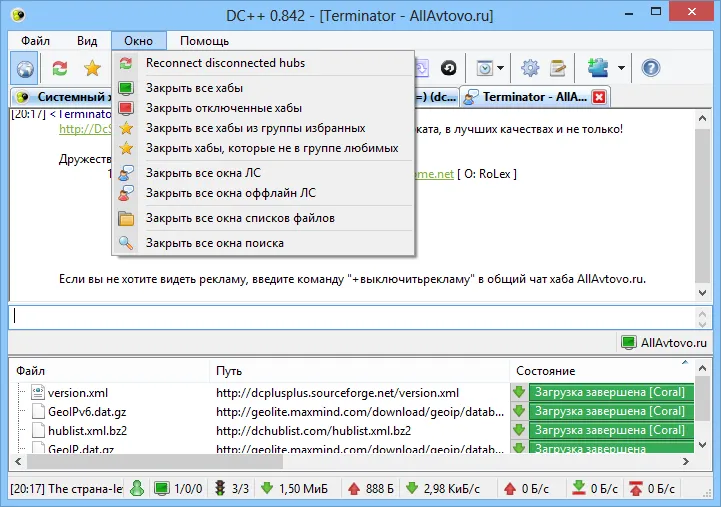Click download speed 2,98 КиБ/с icon
Image resolution: width=721 pixels, height=507 pixels.
pyautogui.click(x=412, y=488)
